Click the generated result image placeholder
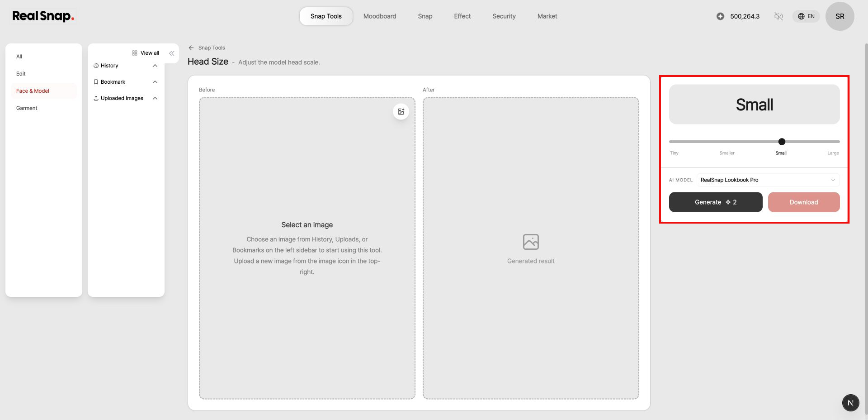 [x=531, y=242]
